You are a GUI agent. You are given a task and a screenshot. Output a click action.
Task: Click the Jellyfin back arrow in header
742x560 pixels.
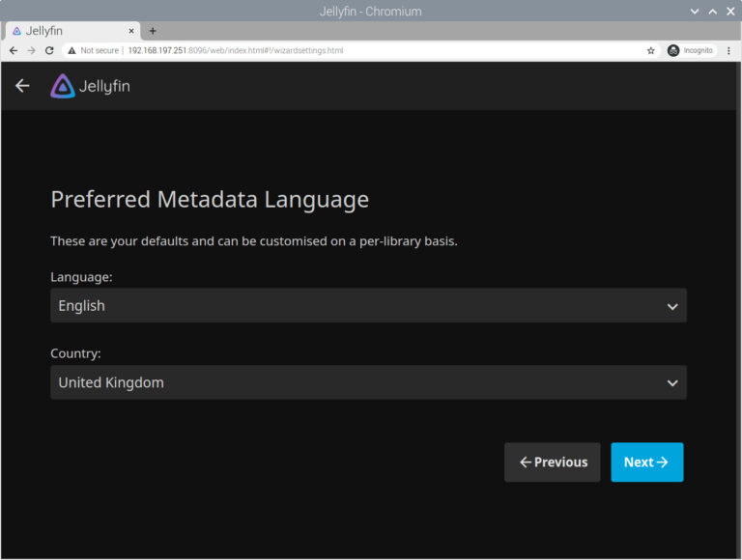(x=22, y=86)
